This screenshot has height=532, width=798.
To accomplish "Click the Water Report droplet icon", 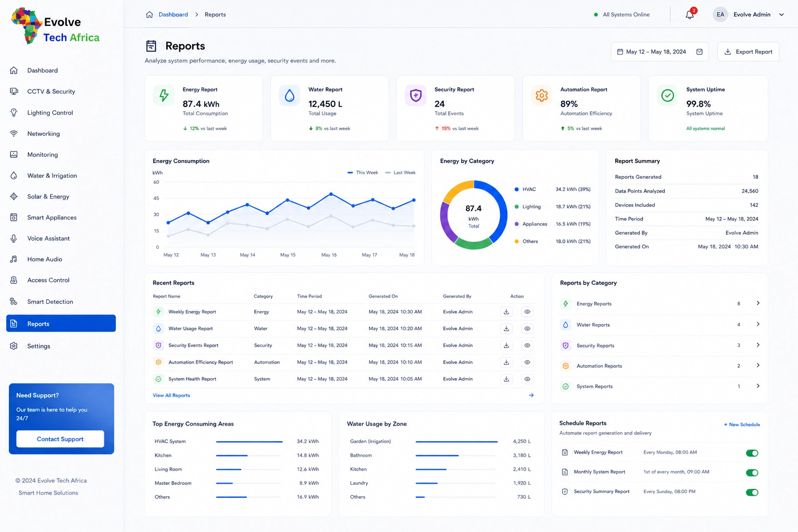I will 290,96.
